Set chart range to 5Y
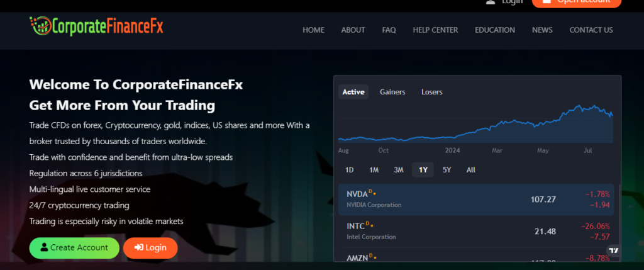 point(447,170)
